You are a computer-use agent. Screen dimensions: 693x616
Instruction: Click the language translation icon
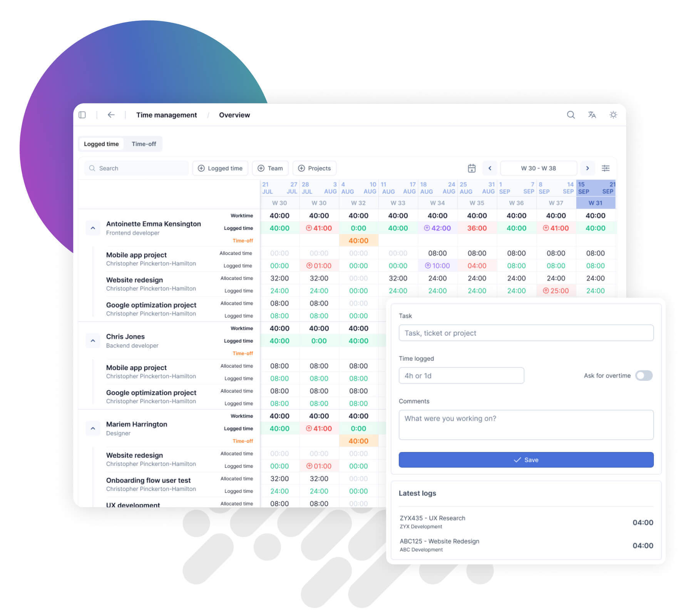click(x=592, y=115)
